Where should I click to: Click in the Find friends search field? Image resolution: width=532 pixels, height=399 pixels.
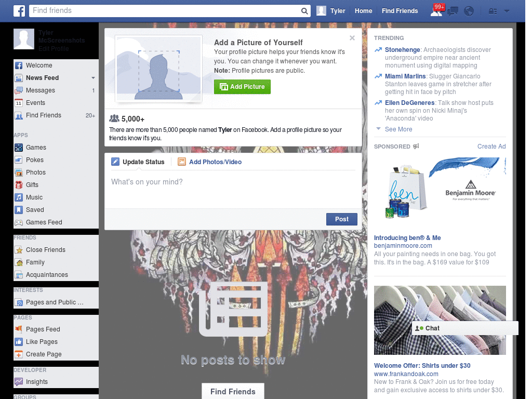tap(165, 11)
